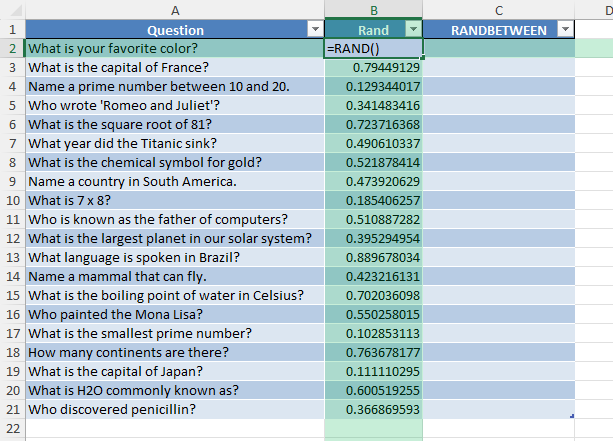
Task: Select 'What language is spoken in Brazil?' cell
Action: [x=175, y=258]
